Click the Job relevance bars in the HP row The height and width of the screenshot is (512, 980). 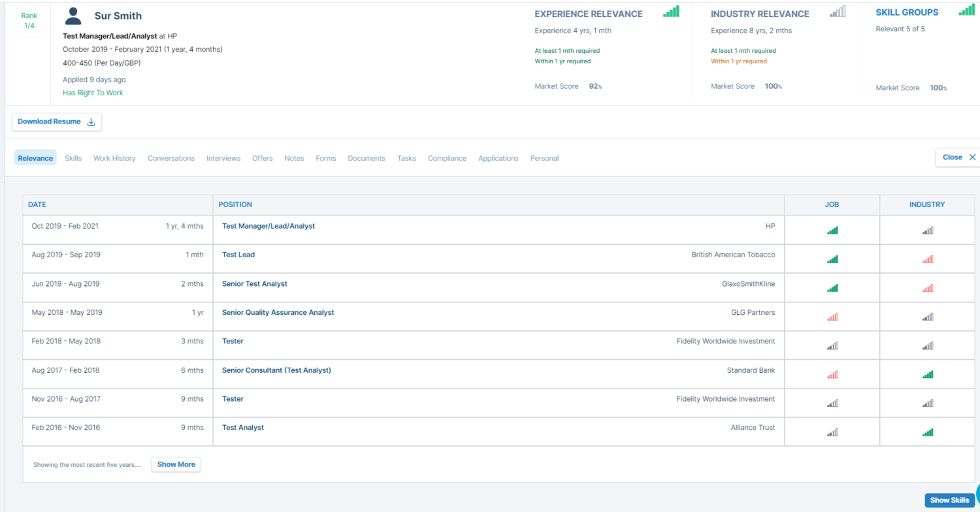832,231
